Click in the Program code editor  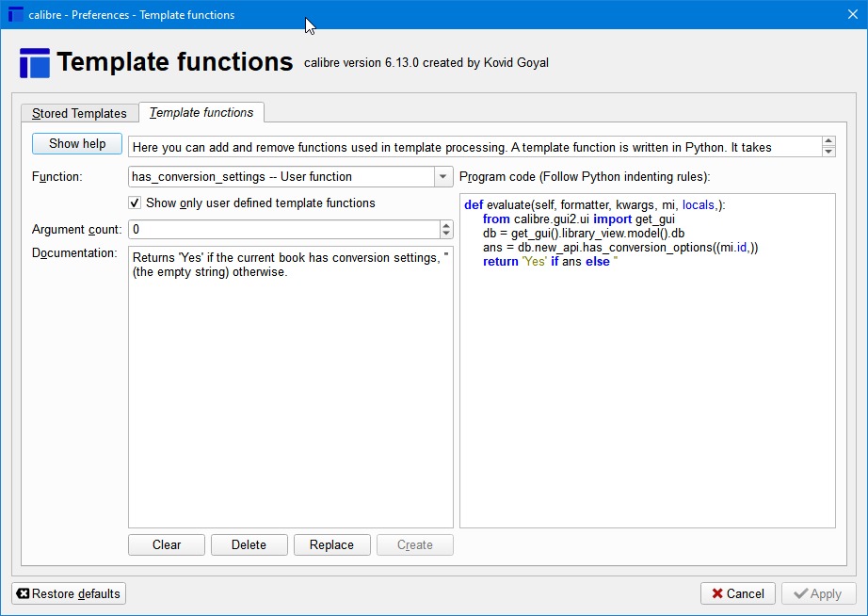point(647,361)
